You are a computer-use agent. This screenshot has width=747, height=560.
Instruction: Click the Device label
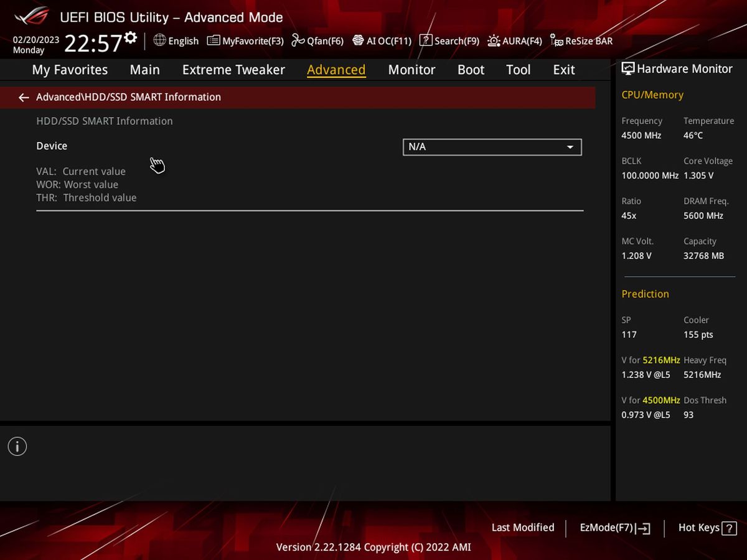[52, 146]
